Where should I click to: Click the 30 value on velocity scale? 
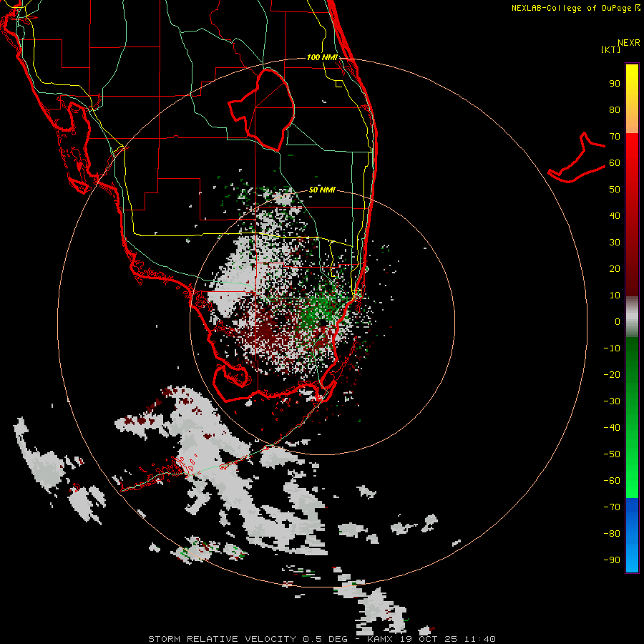(x=615, y=243)
